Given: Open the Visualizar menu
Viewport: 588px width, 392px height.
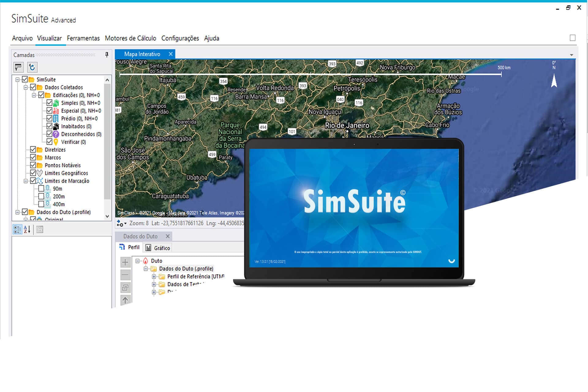Looking at the screenshot, I should [x=49, y=38].
